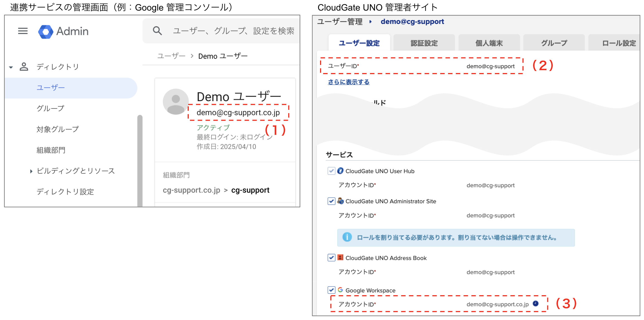644x320 pixels.
Task: Select グループ in the Admin sidebar
Action: [x=50, y=108]
